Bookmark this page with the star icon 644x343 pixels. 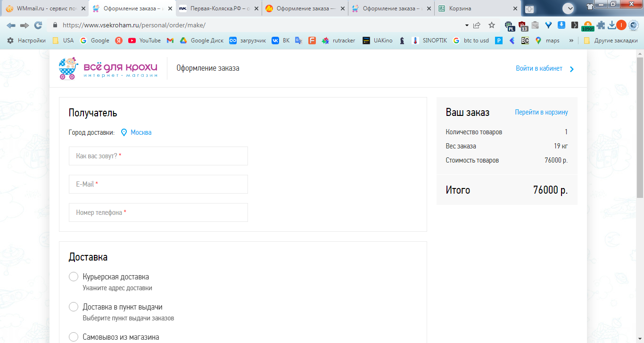491,25
